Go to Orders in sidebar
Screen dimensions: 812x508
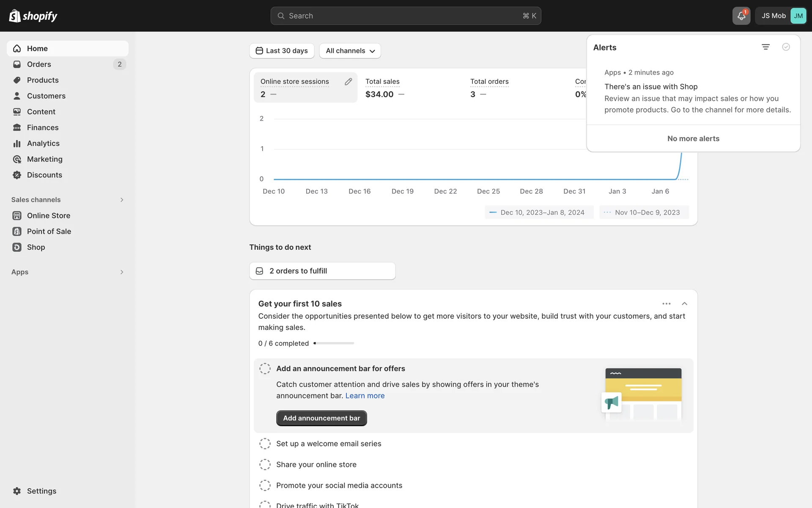pos(39,64)
